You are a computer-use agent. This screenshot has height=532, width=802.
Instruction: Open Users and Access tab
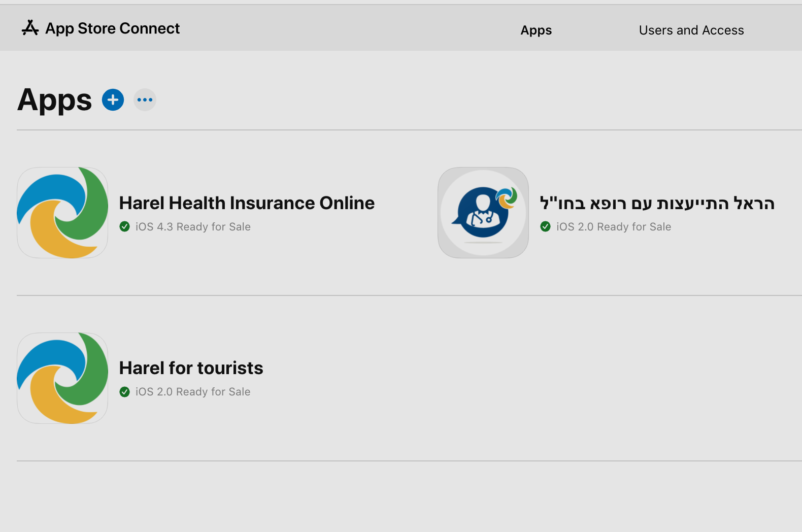coord(691,30)
